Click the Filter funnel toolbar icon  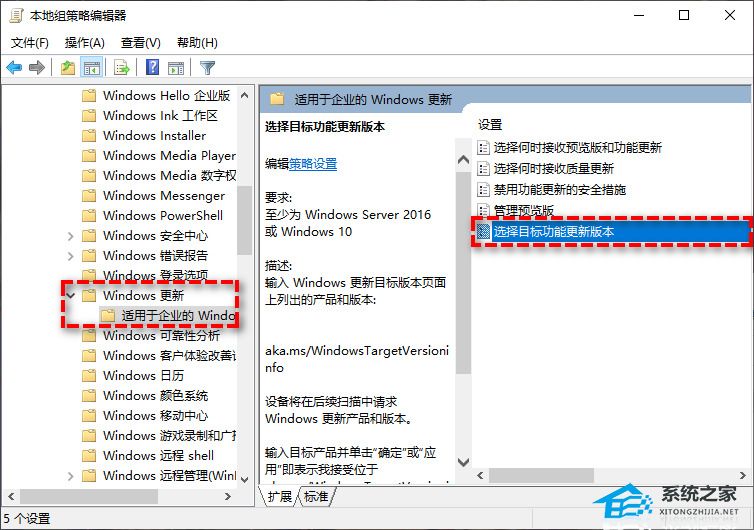207,67
